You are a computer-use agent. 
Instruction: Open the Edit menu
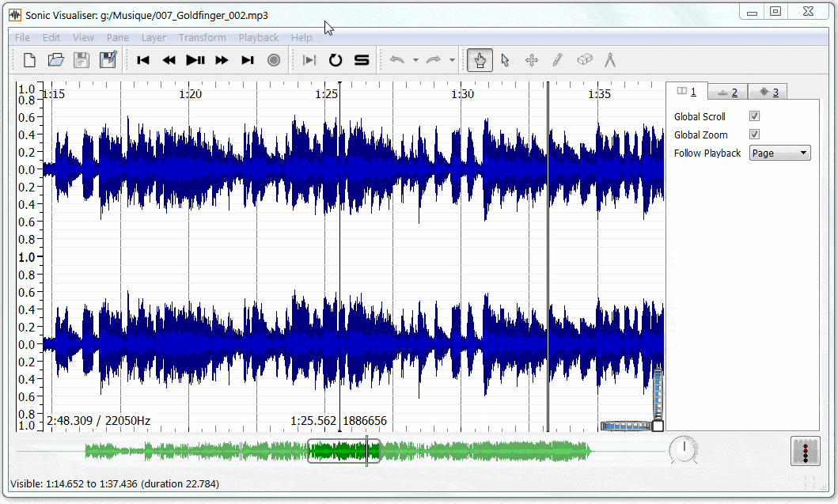[51, 37]
